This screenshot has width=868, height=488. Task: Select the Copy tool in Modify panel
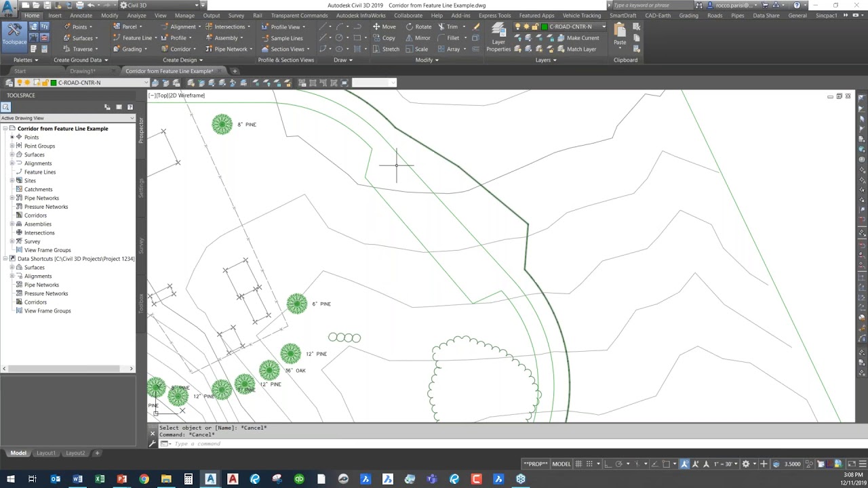pyautogui.click(x=384, y=38)
